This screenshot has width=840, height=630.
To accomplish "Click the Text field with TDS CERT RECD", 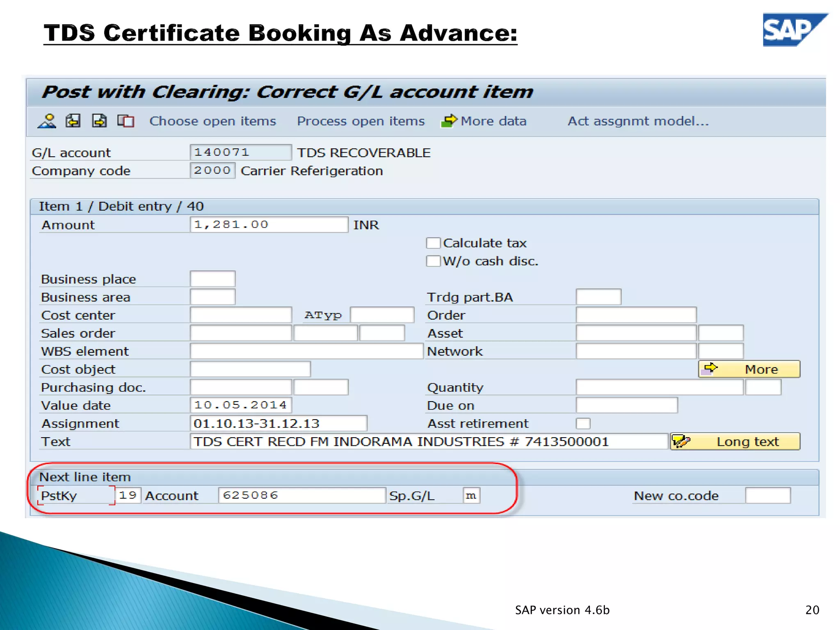I will point(429,441).
